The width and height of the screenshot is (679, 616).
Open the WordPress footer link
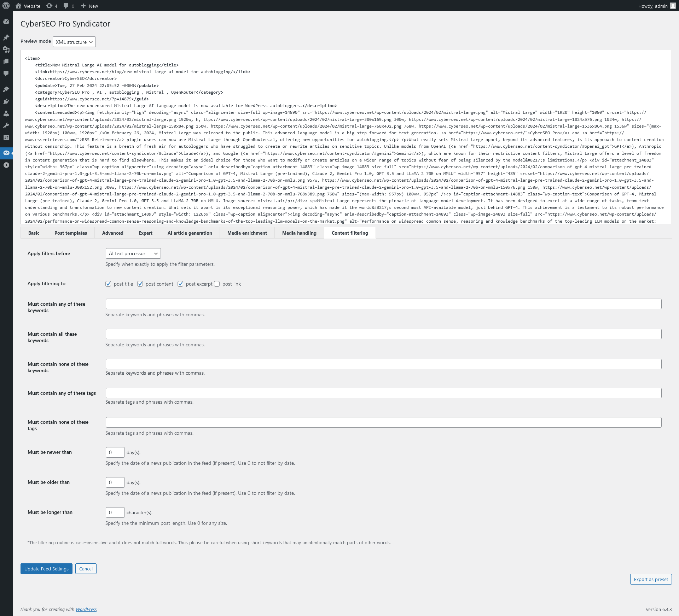[x=86, y=609]
